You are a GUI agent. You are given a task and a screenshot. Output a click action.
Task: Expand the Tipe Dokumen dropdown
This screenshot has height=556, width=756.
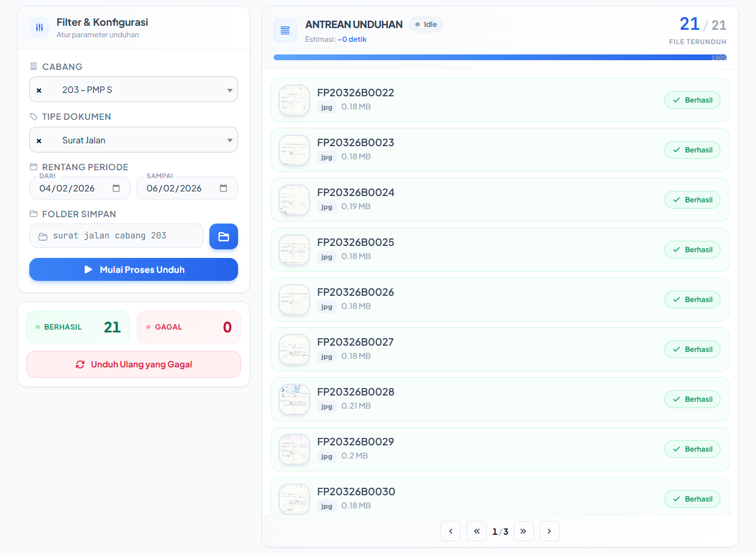(x=229, y=140)
